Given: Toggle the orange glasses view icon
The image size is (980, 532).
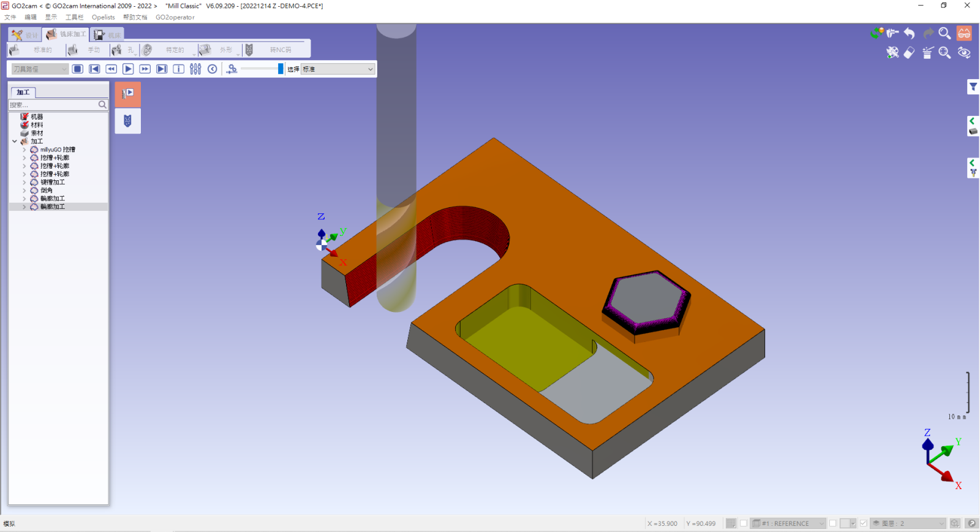Looking at the screenshot, I should 964,33.
